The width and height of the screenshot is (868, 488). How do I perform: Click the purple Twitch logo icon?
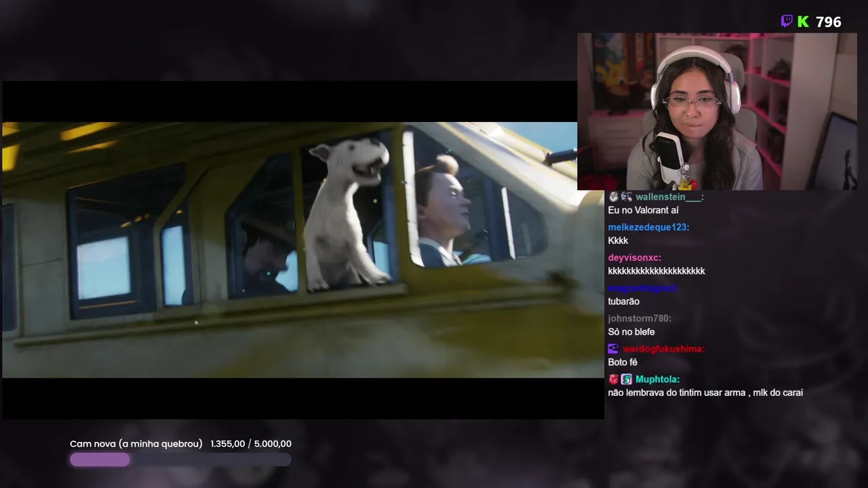pos(787,22)
